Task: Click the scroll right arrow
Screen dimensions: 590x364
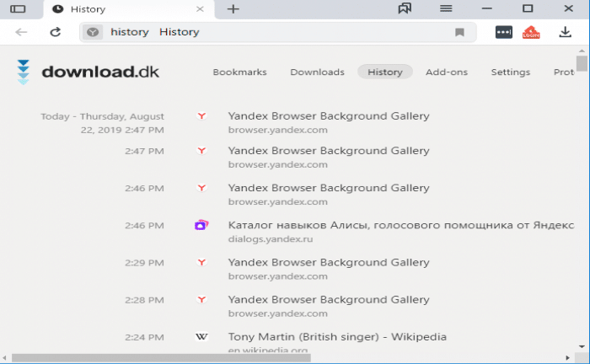Action: coord(567,357)
